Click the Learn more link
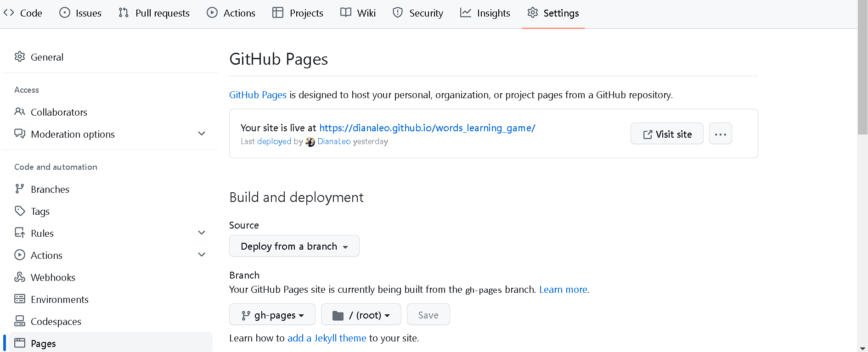 click(563, 290)
